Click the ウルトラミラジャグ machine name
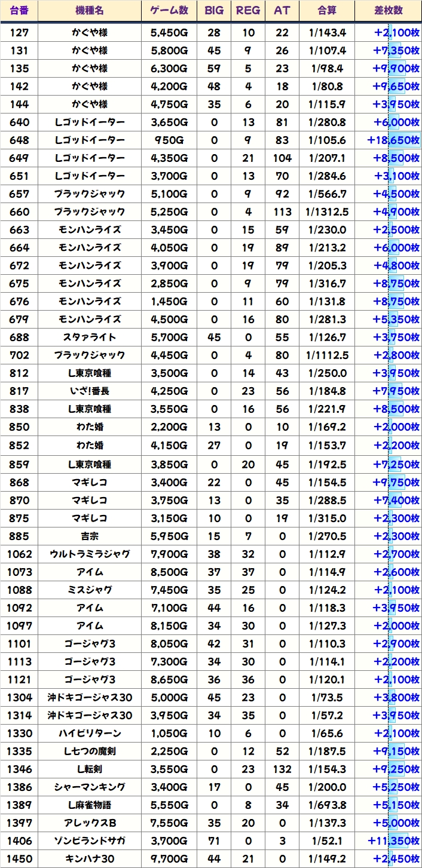 [x=90, y=554]
